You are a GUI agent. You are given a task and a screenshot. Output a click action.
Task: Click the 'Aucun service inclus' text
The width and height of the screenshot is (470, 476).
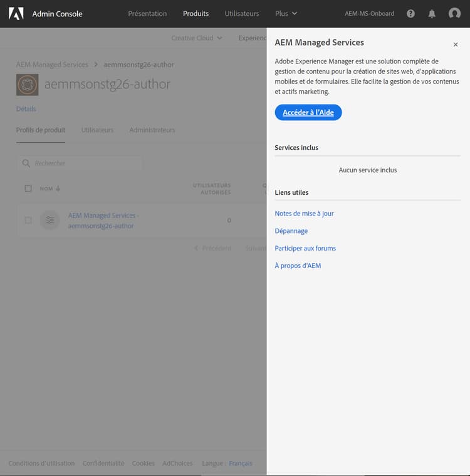[x=368, y=170]
